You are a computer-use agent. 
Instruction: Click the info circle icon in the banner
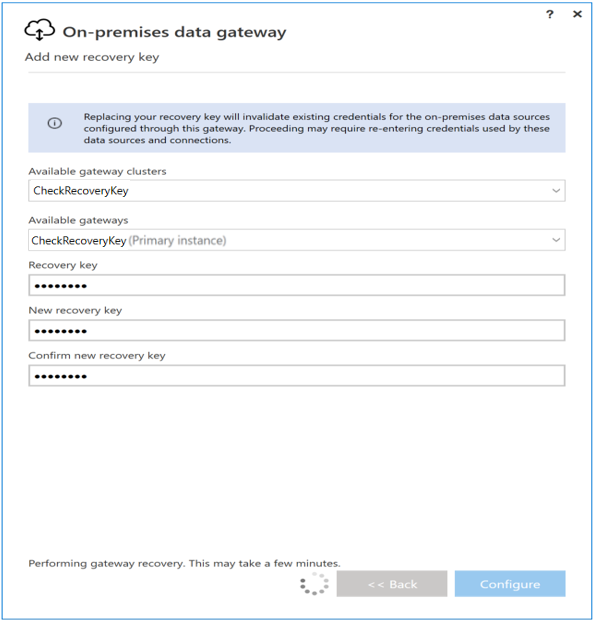pyautogui.click(x=55, y=123)
